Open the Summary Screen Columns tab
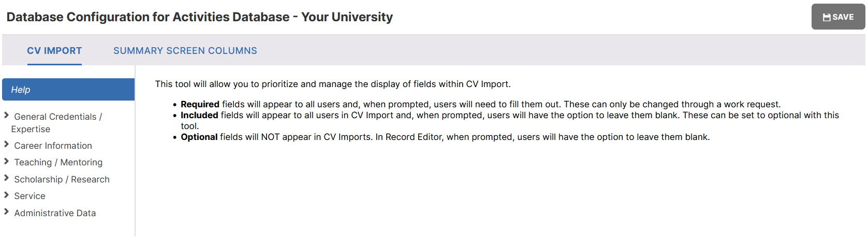This screenshot has width=868, height=240. [x=185, y=51]
